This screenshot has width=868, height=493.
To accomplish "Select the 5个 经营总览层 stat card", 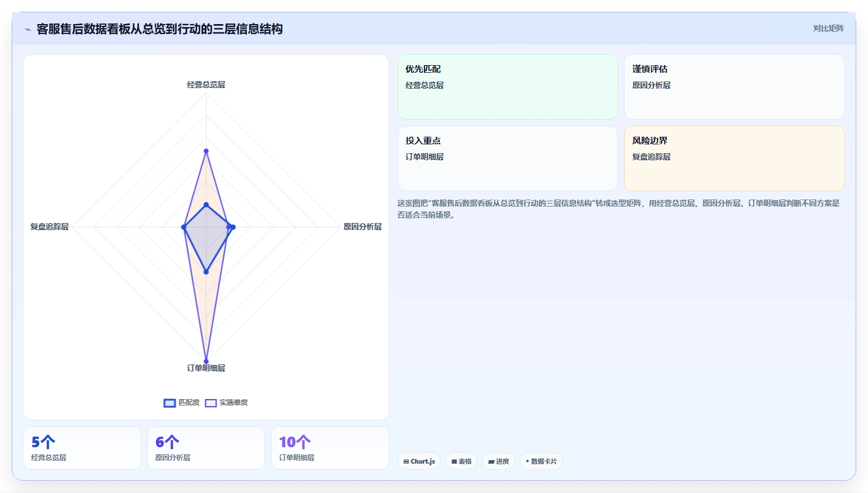I will [x=82, y=448].
